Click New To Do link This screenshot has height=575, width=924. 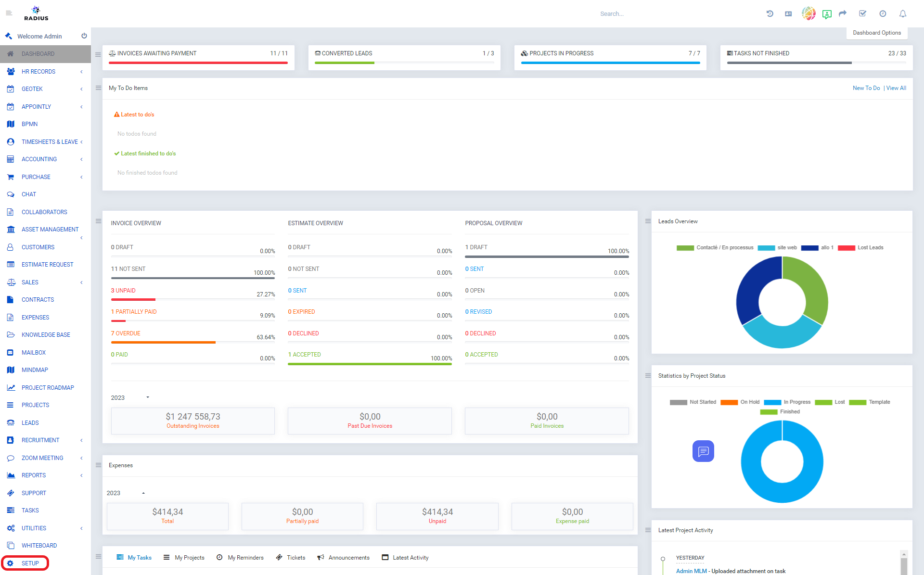(x=866, y=88)
